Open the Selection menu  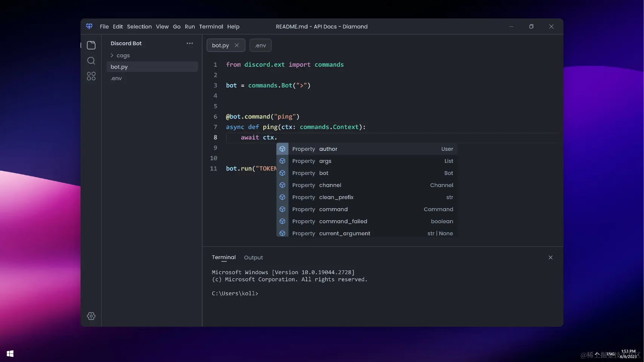click(x=139, y=26)
